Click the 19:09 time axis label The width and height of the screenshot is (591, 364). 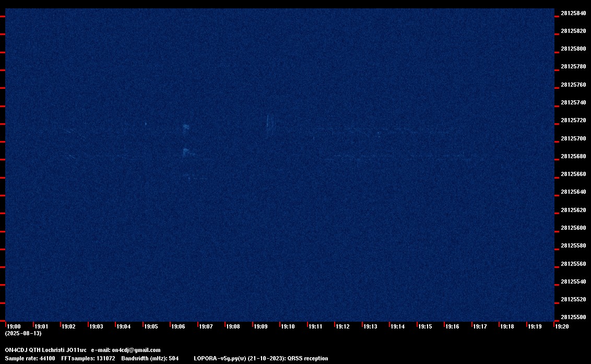pos(261,326)
